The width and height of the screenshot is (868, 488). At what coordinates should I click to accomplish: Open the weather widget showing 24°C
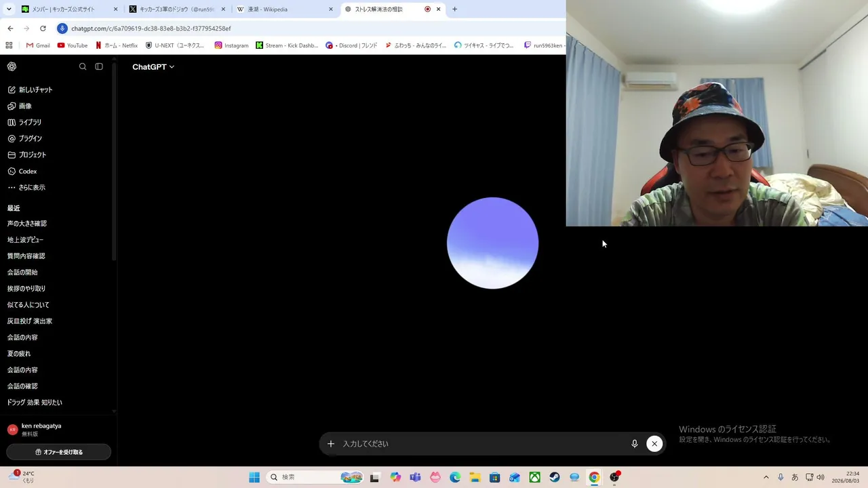pyautogui.click(x=22, y=477)
